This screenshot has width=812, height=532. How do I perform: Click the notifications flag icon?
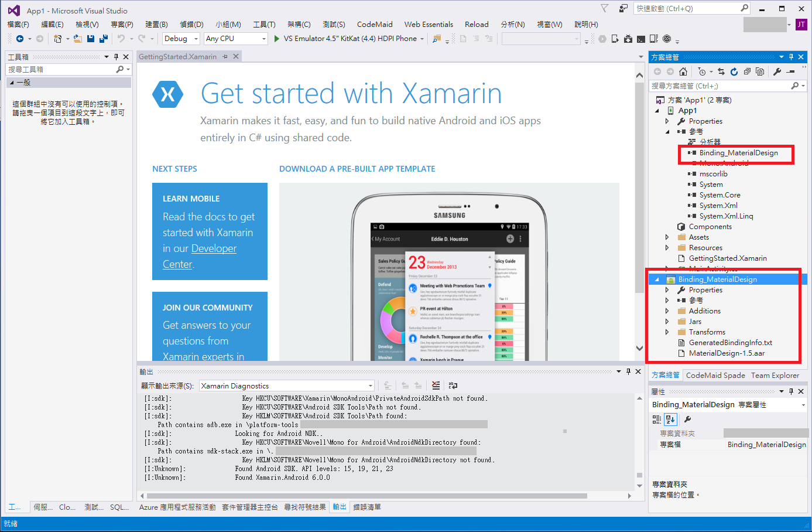click(605, 8)
